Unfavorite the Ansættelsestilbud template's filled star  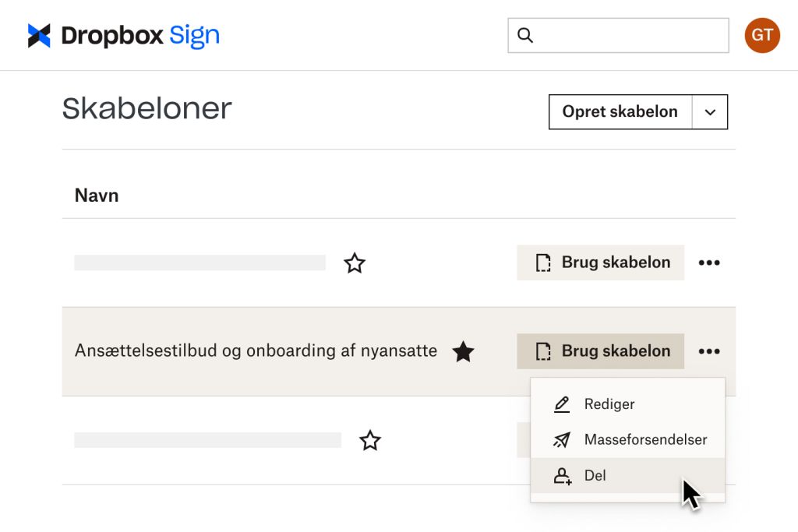tap(464, 352)
